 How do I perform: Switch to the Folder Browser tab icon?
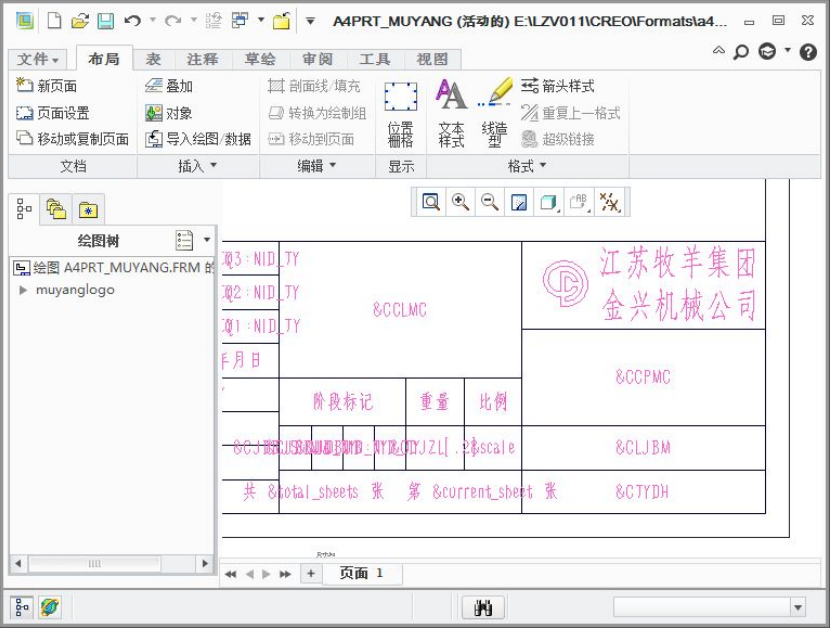tap(56, 209)
